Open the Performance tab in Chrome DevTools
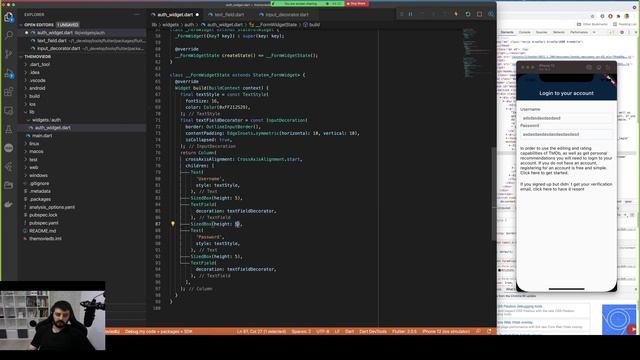 (x=579, y=32)
